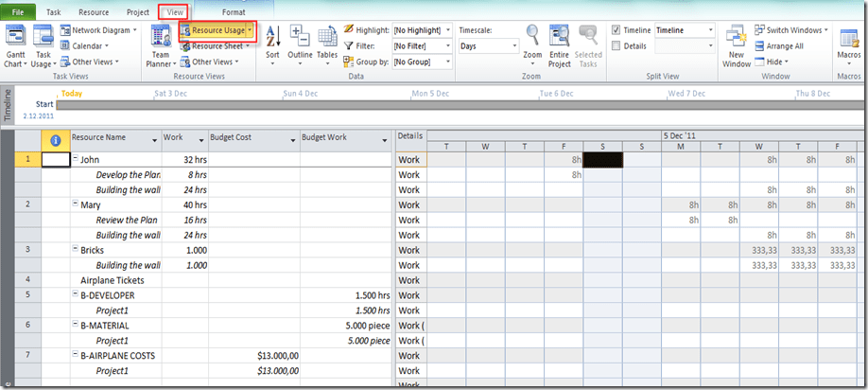The image size is (868, 390).
Task: Click the Tables icon in Data group
Action: tap(327, 38)
